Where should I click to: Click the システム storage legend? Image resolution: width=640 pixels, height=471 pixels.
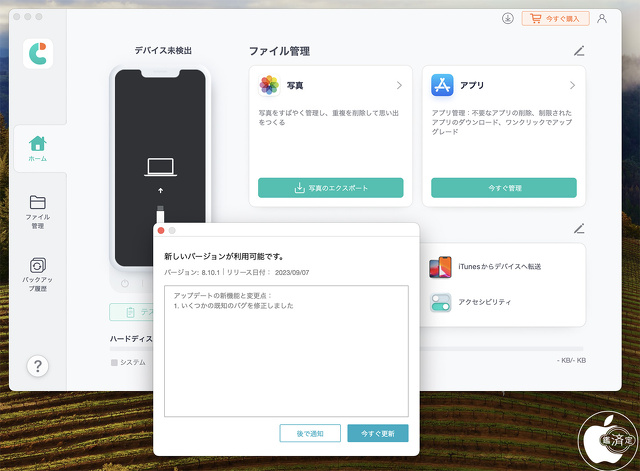pos(128,362)
